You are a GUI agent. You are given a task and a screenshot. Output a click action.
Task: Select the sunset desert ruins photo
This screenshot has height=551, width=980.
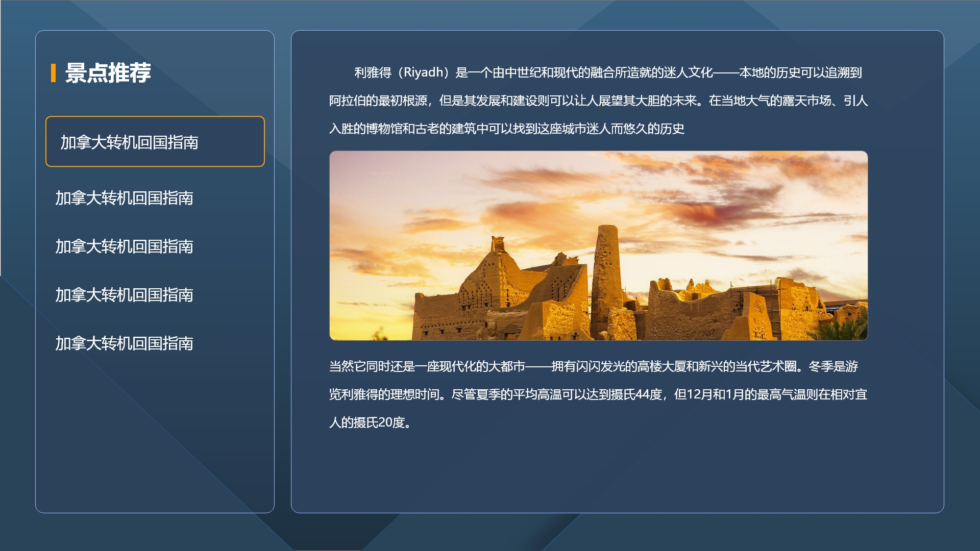tap(598, 245)
